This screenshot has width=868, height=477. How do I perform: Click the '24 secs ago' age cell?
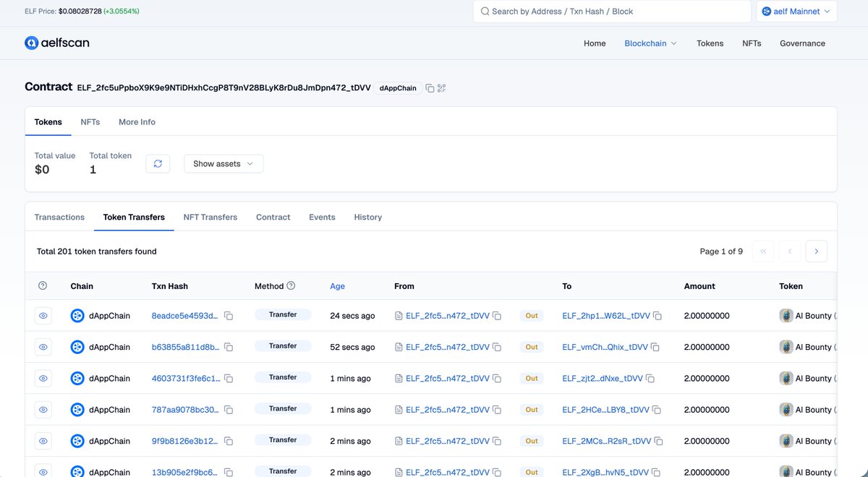[x=352, y=316]
